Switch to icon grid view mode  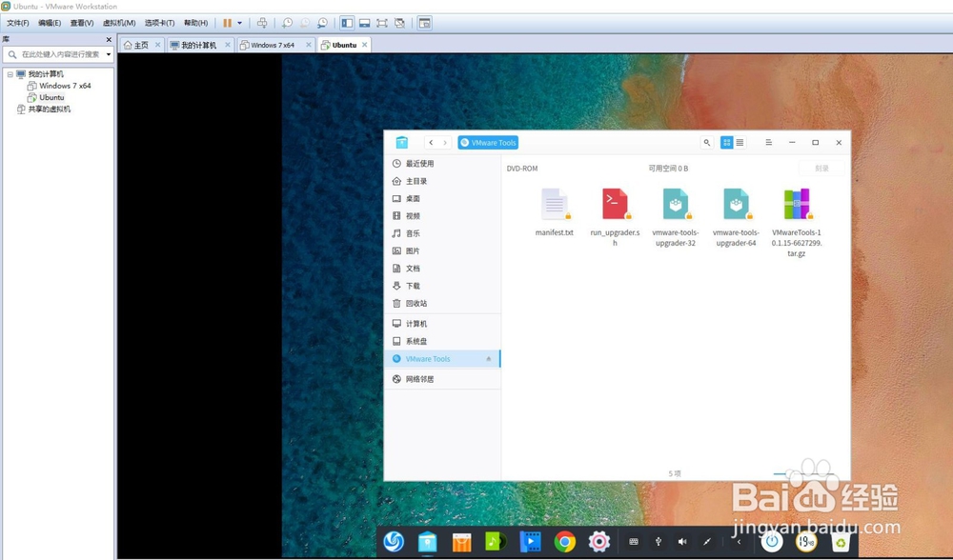729,142
